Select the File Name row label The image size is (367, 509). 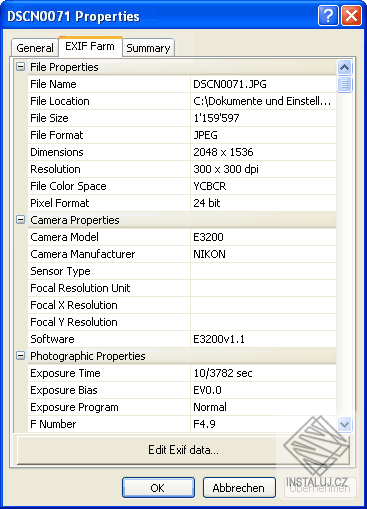pos(53,84)
